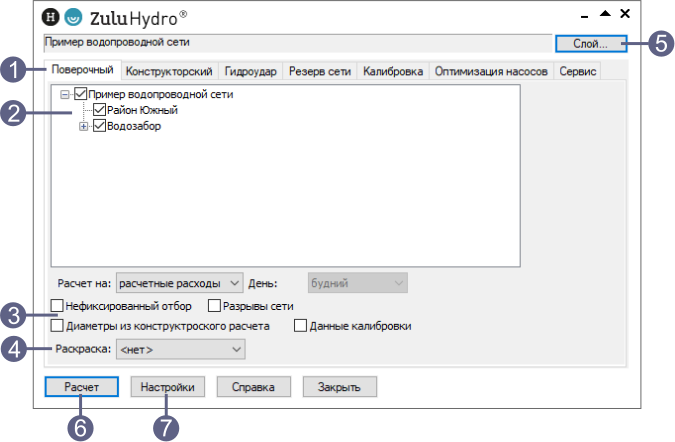Enable the Нефиксированный отбор option

pos(57,306)
